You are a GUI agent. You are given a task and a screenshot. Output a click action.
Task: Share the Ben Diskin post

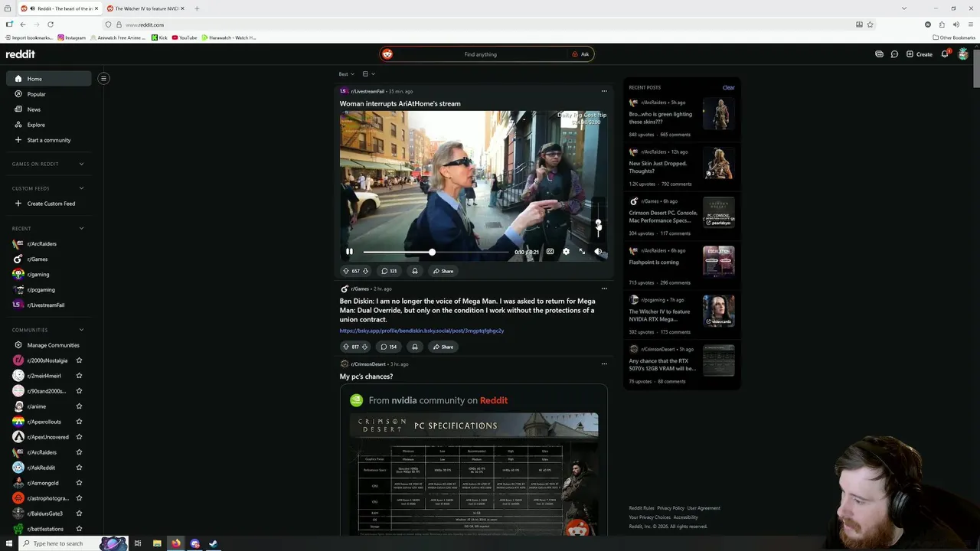click(443, 347)
